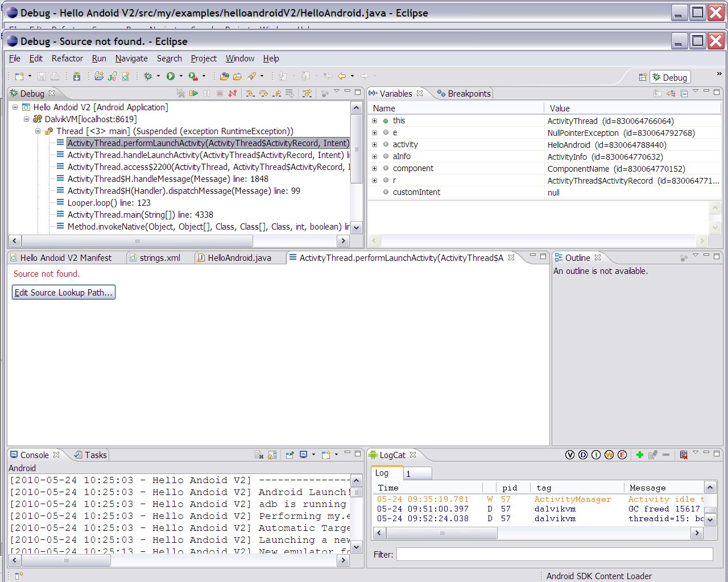Click the green Run icon in toolbar
Image resolution: width=728 pixels, height=582 pixels.
pyautogui.click(x=171, y=76)
